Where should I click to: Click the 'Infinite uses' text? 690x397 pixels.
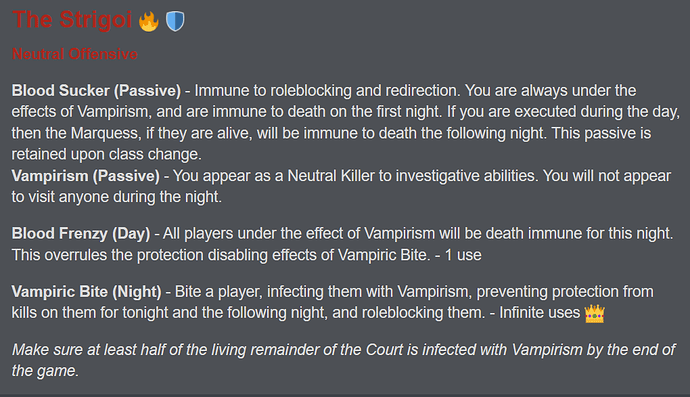click(540, 313)
